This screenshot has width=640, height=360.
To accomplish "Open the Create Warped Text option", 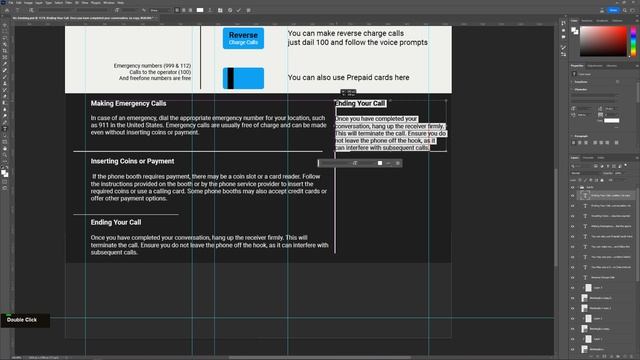I will coord(210,10).
